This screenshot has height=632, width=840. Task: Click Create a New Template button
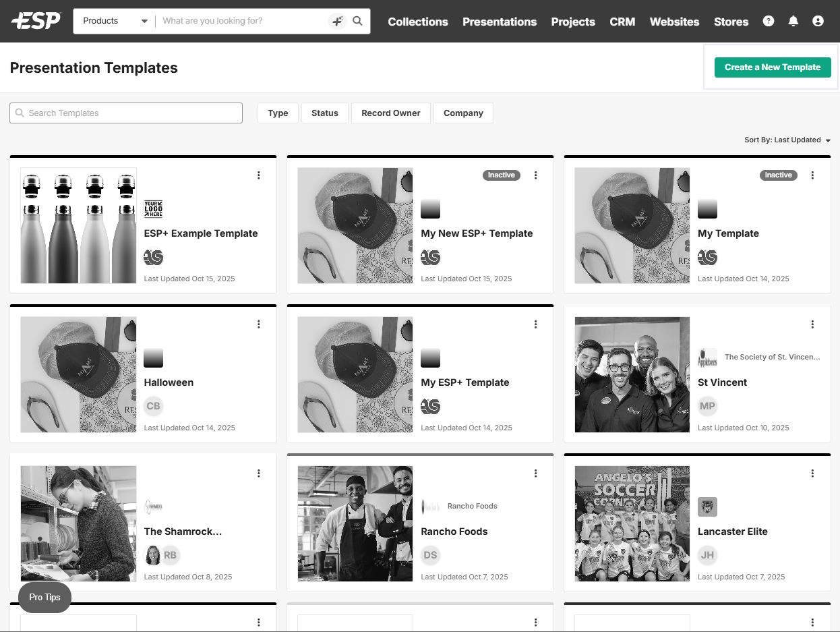772,67
